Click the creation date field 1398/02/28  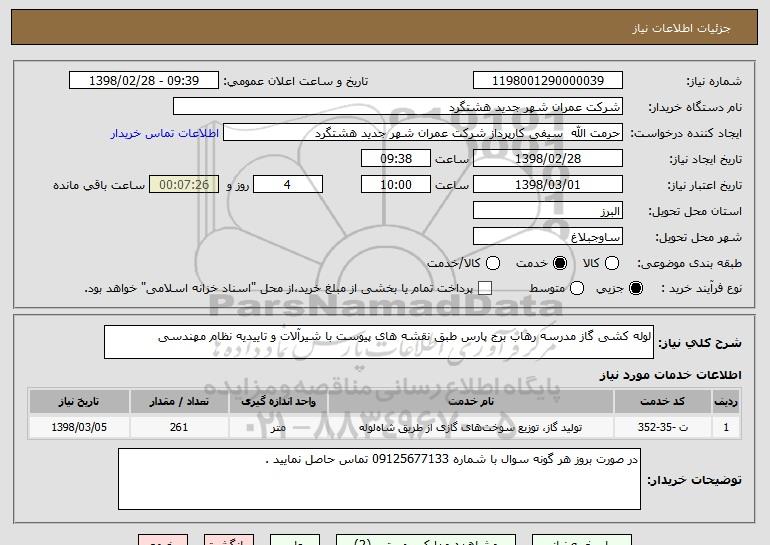point(548,159)
